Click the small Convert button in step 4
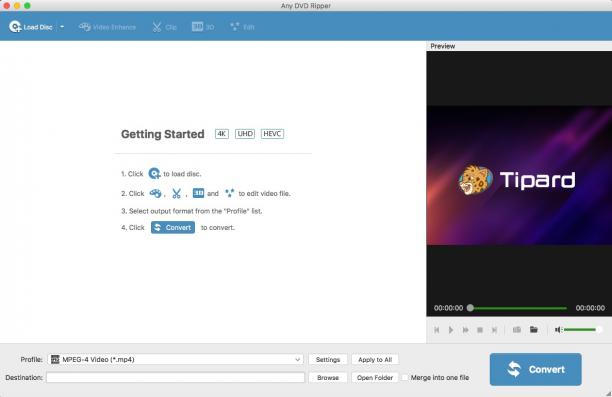This screenshot has width=612, height=397. coord(173,228)
